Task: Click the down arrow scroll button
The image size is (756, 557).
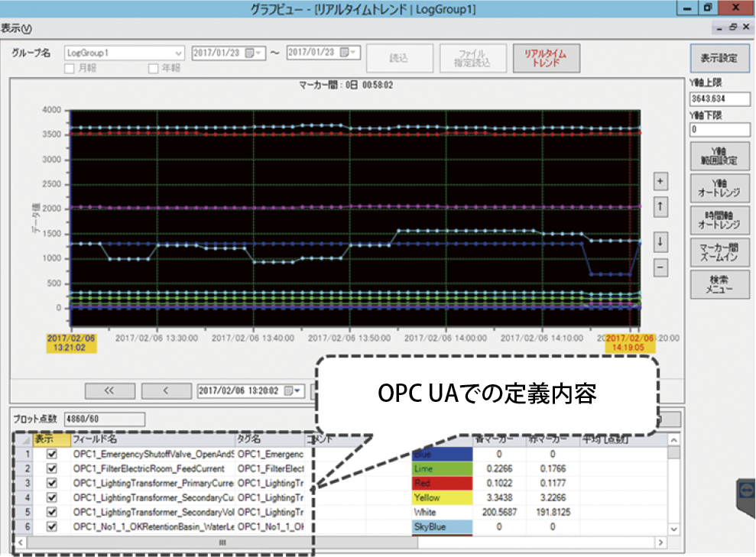Action: point(661,242)
